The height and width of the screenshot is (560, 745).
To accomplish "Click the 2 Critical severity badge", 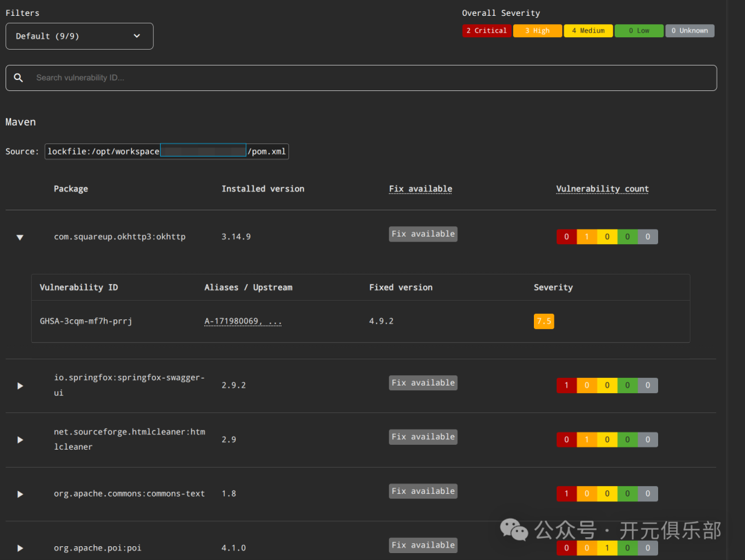I will click(486, 31).
